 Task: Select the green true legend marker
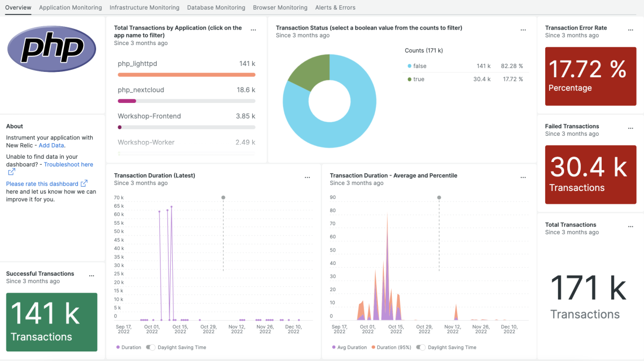(409, 79)
